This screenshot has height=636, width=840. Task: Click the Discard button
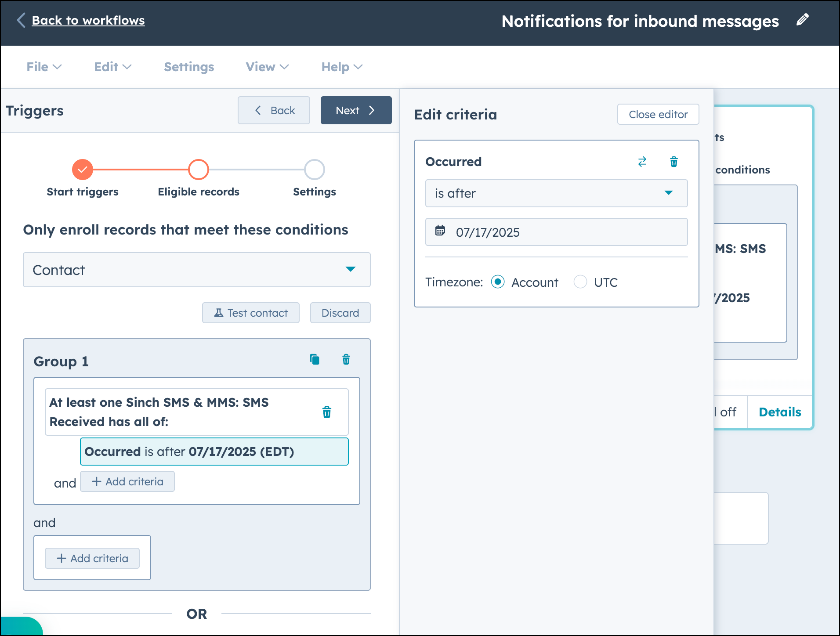click(x=340, y=313)
